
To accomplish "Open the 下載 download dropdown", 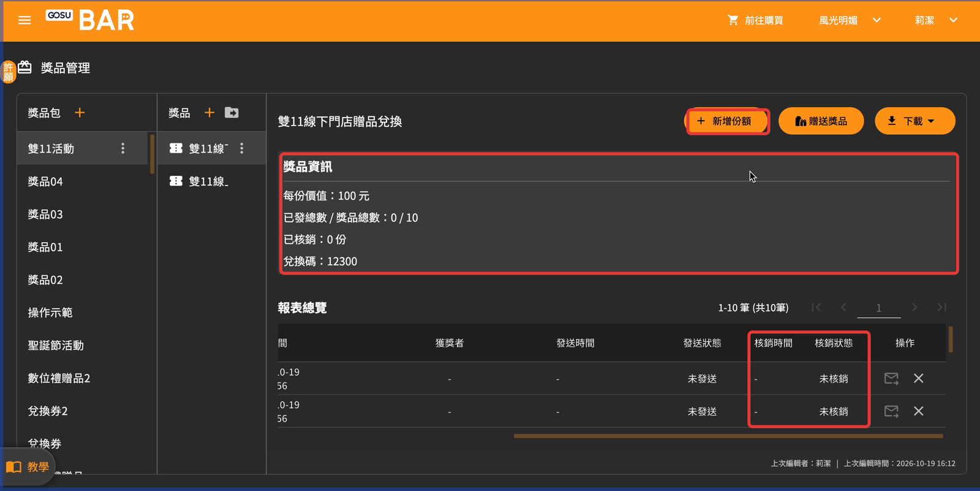I will [914, 121].
